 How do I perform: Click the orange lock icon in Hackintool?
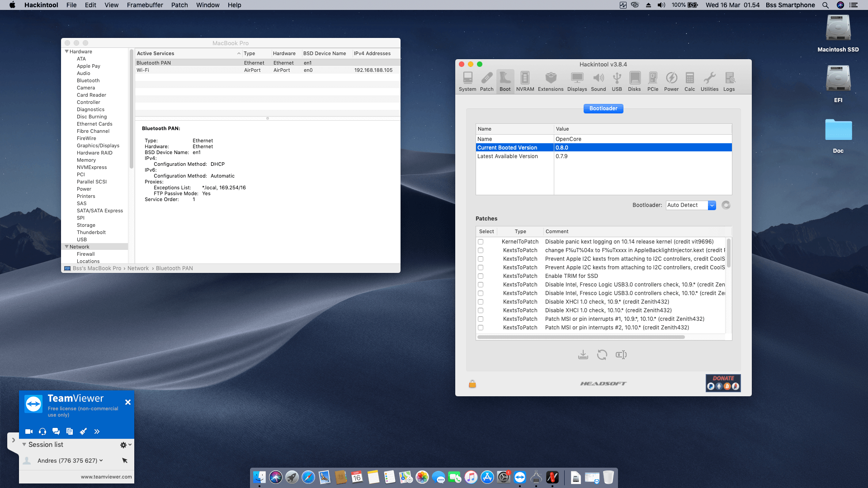pyautogui.click(x=472, y=384)
